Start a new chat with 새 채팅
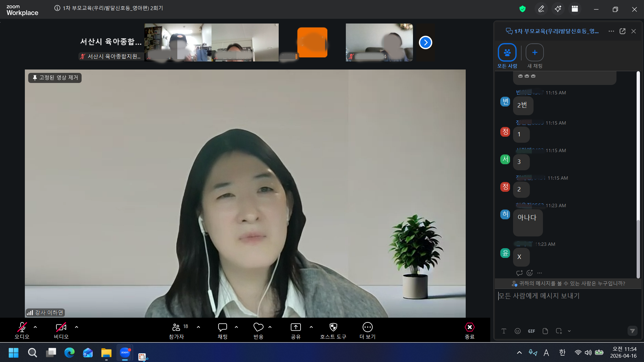 (535, 53)
